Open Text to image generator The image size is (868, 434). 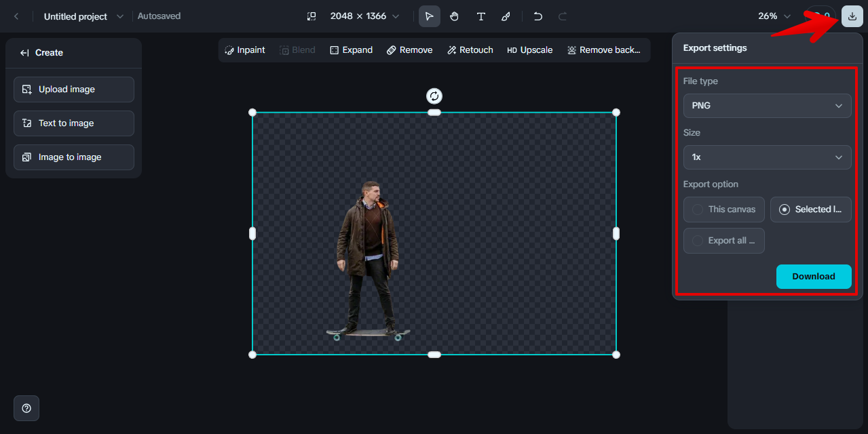click(x=74, y=123)
